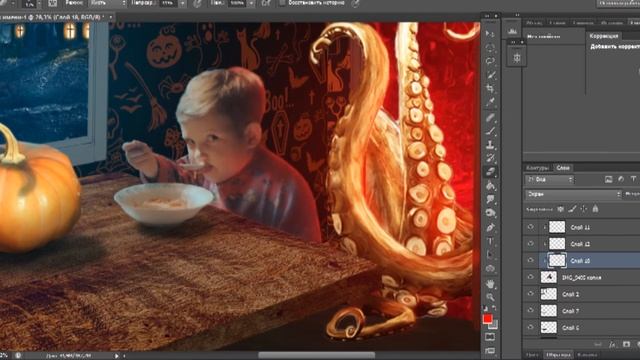Viewport: 640px width, 360px height.
Task: Select the Marquee selection tool
Action: coord(490,47)
